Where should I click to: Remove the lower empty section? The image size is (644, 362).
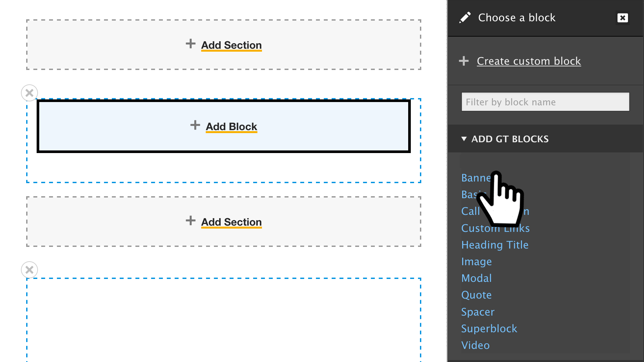pyautogui.click(x=29, y=270)
